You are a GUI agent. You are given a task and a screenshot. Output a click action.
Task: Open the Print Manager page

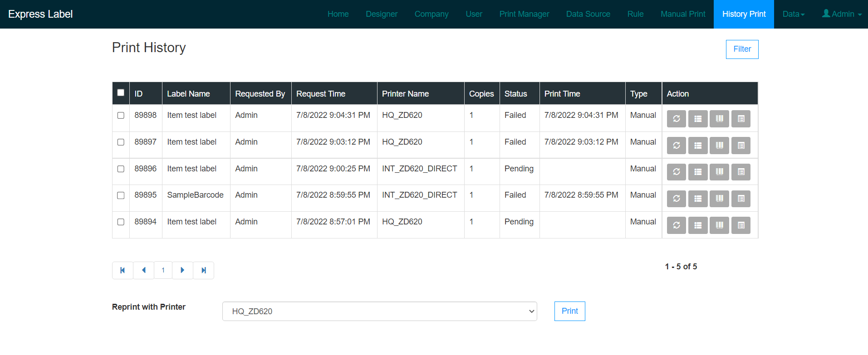[524, 14]
